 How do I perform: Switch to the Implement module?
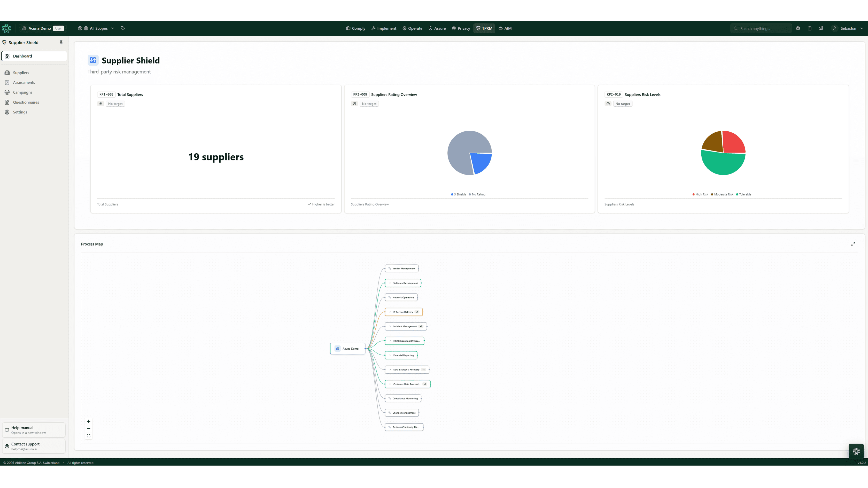pyautogui.click(x=384, y=28)
